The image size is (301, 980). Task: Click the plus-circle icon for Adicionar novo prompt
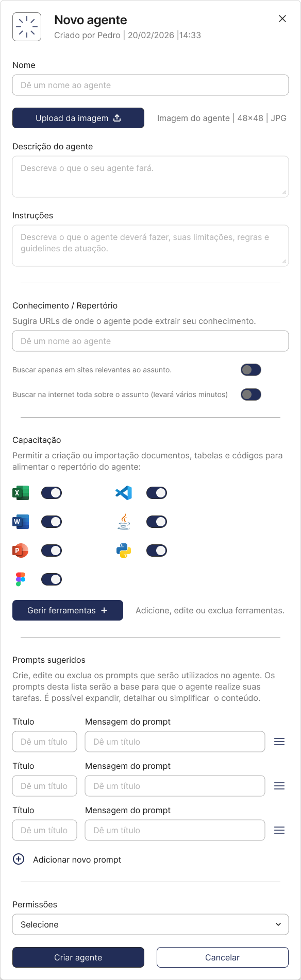pos(19,859)
